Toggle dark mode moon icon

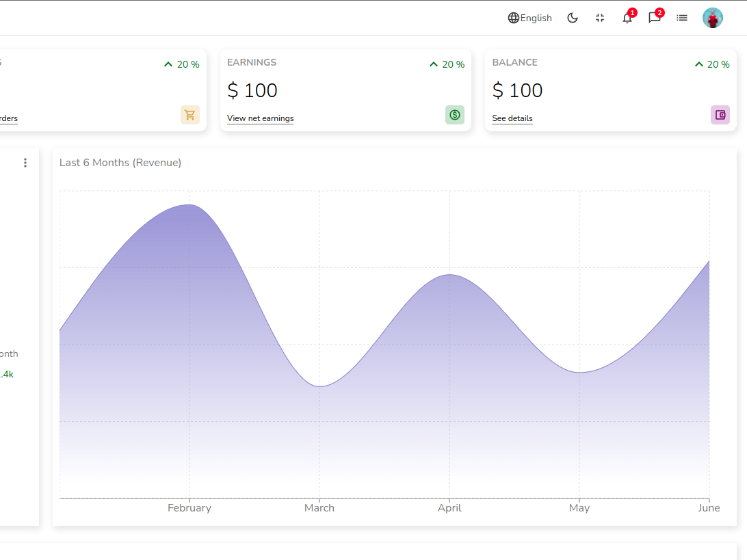click(x=573, y=18)
